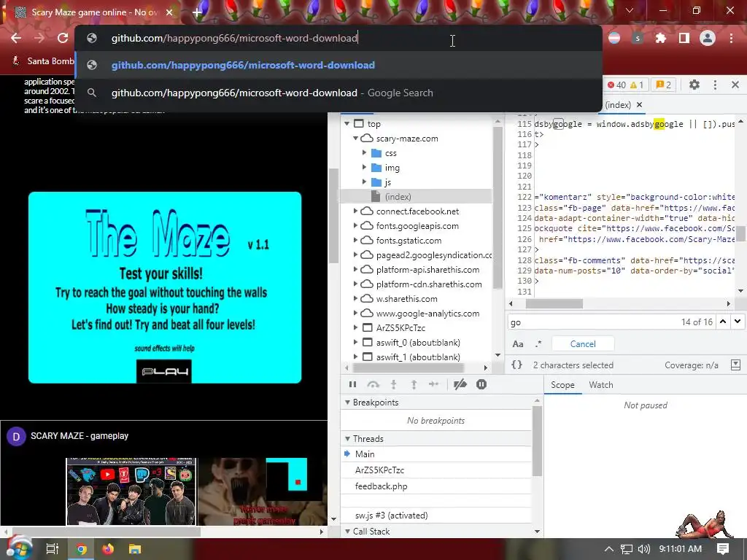Image resolution: width=747 pixels, height=560 pixels.
Task: Pause script execution in debugger
Action: 352,385
